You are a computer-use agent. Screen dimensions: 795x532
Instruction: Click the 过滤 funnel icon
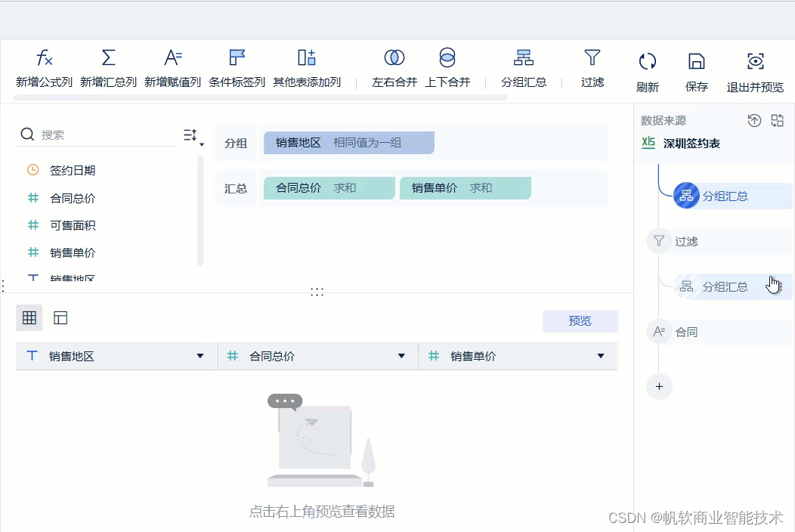click(592, 57)
